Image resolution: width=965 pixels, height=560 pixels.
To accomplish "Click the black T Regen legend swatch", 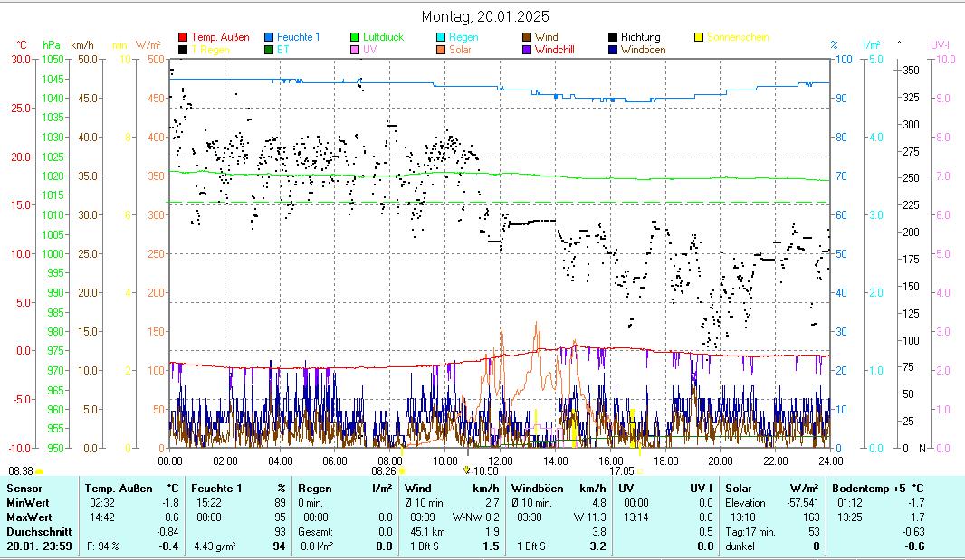I will [183, 50].
